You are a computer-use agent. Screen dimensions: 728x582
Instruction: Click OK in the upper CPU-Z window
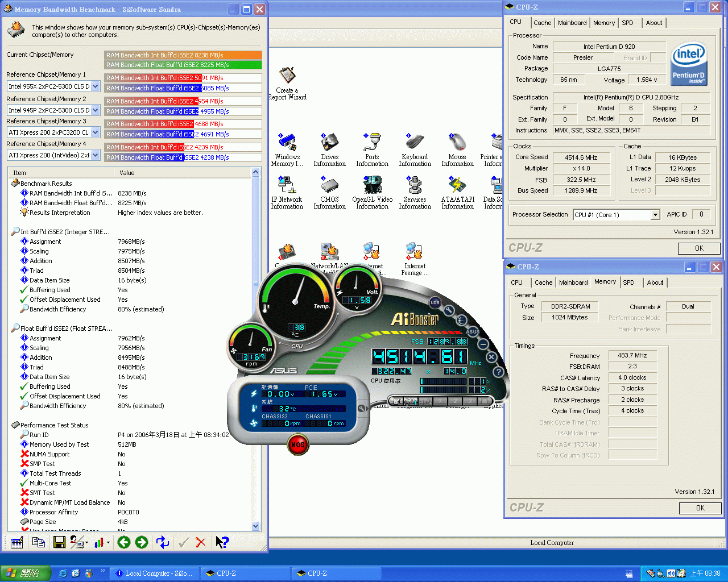tap(699, 248)
